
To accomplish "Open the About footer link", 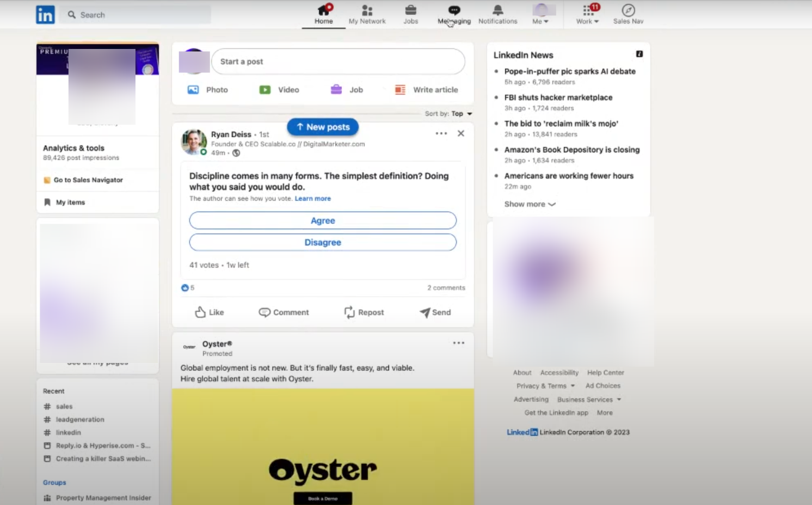I will pos(522,373).
